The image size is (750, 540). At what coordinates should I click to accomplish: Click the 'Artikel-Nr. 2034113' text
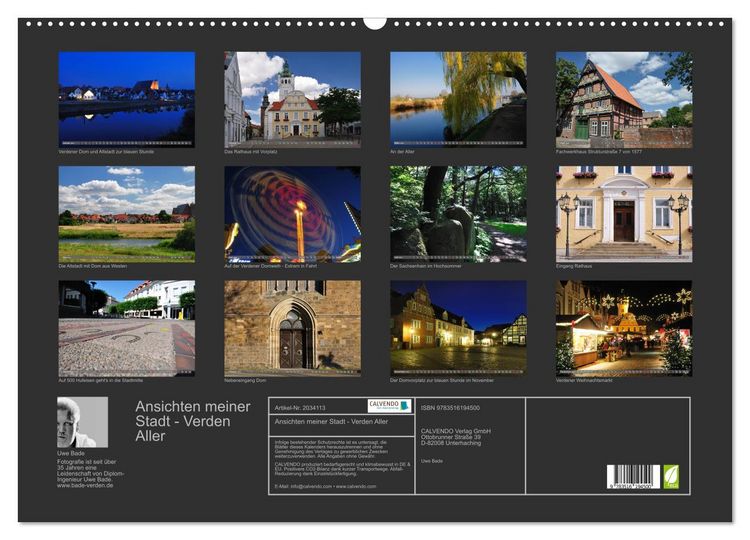[x=300, y=408]
